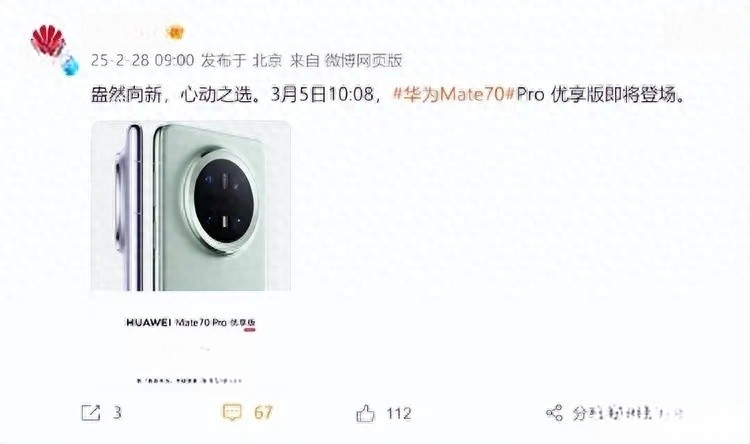Click the repost arrow icon
750x444 pixels.
coord(91,412)
